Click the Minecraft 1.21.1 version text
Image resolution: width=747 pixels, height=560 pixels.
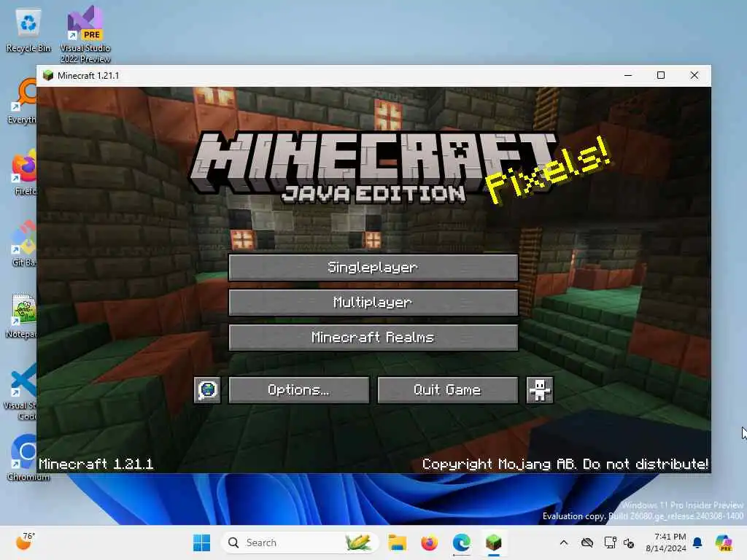(x=96, y=464)
